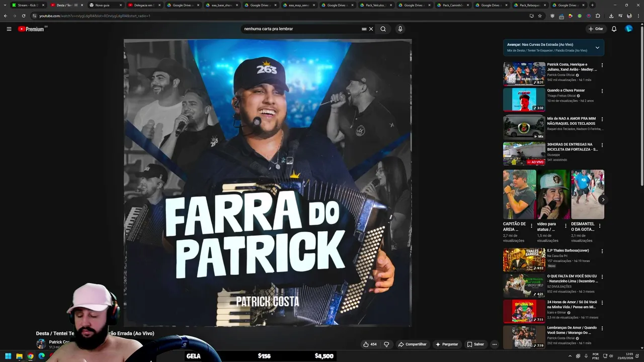Share the video via Compartilhar
The width and height of the screenshot is (644, 362).
413,344
